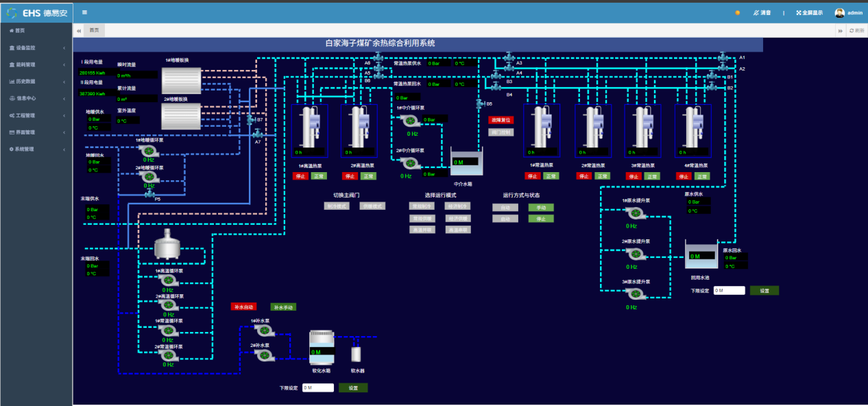The height and width of the screenshot is (406, 868).
Task: Enable 补水自动 water refill mode
Action: tap(243, 307)
